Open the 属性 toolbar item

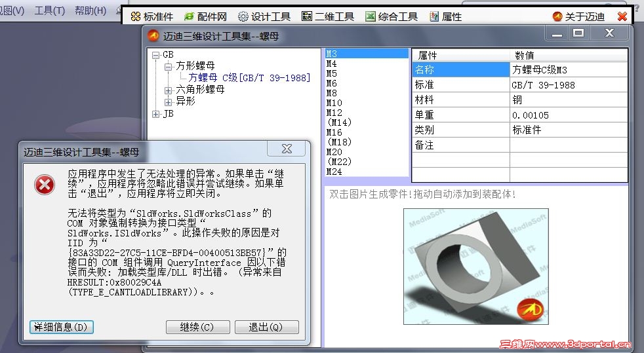(x=446, y=16)
